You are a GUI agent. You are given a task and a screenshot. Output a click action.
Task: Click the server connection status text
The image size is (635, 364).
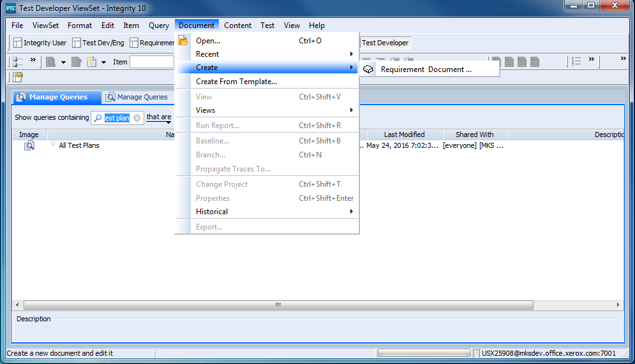coord(548,353)
